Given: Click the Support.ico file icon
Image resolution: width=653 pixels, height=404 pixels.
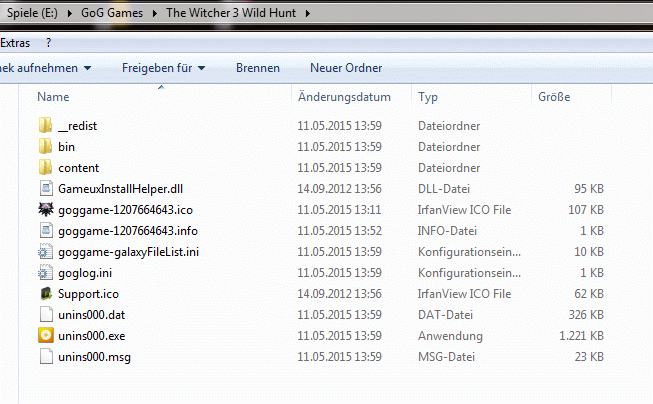Looking at the screenshot, I should 46,293.
